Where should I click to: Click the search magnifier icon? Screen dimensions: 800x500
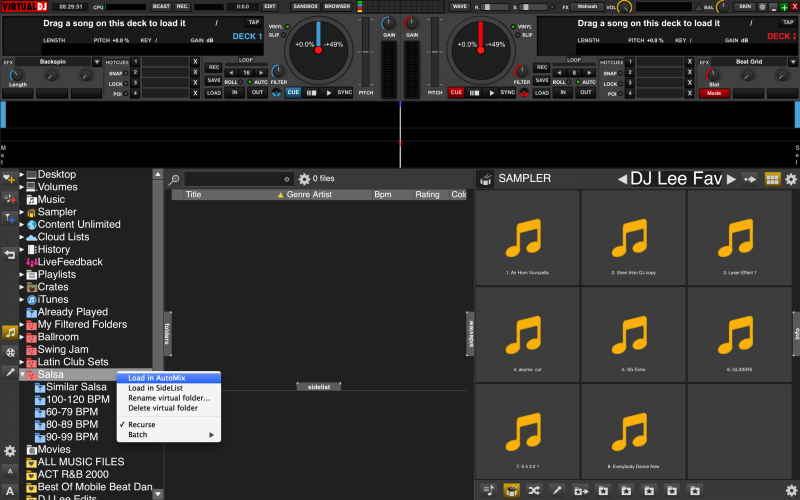(x=174, y=179)
